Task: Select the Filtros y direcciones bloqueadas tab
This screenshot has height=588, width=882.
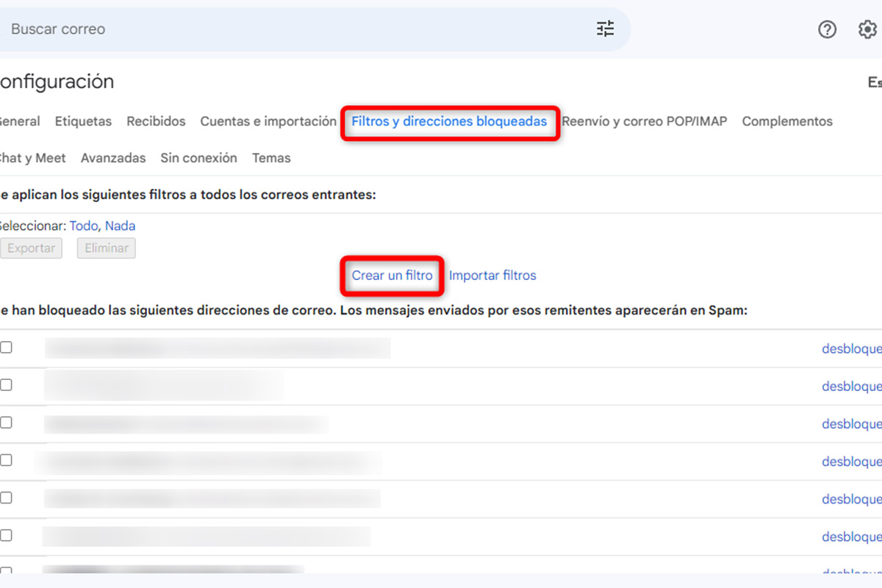Action: [449, 121]
